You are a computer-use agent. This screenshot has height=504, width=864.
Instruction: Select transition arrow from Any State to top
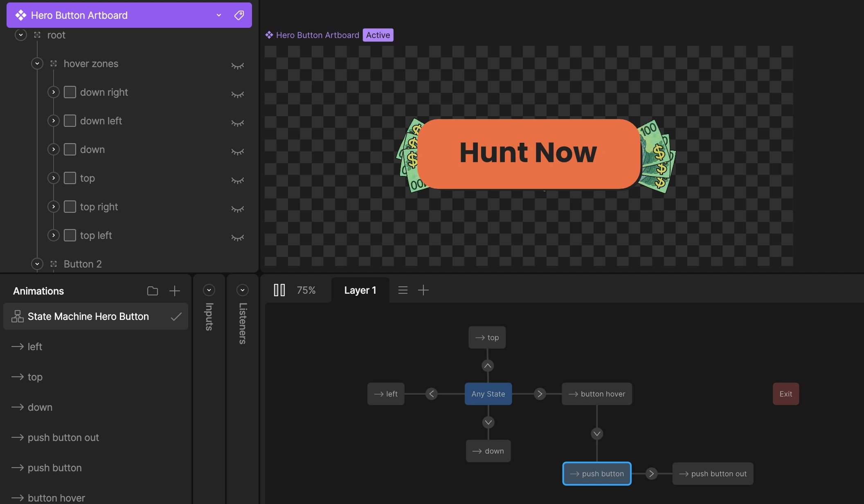coord(488,366)
